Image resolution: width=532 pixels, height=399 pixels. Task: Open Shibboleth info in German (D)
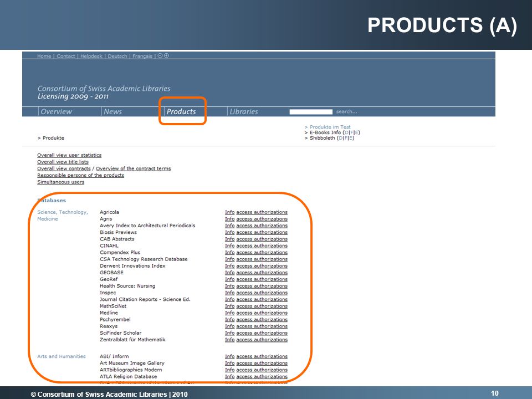click(x=341, y=138)
